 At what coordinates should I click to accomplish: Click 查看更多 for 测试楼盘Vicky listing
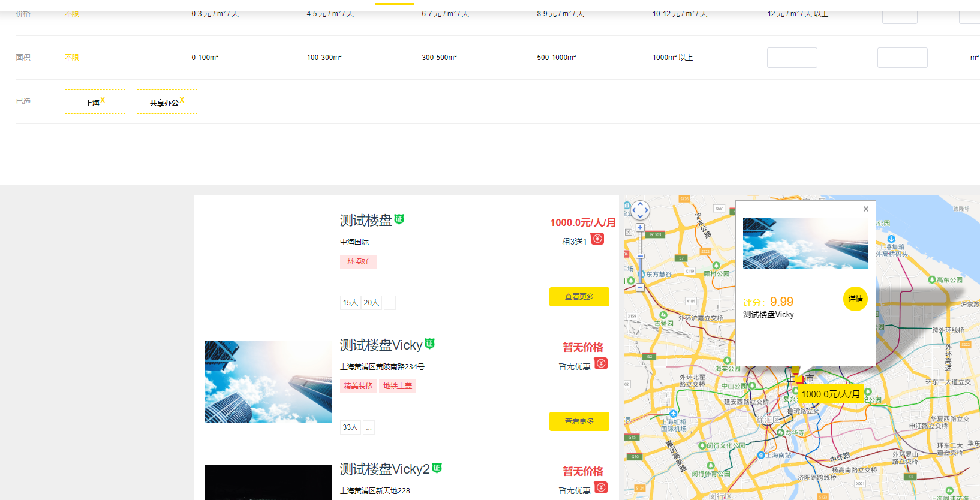point(579,421)
